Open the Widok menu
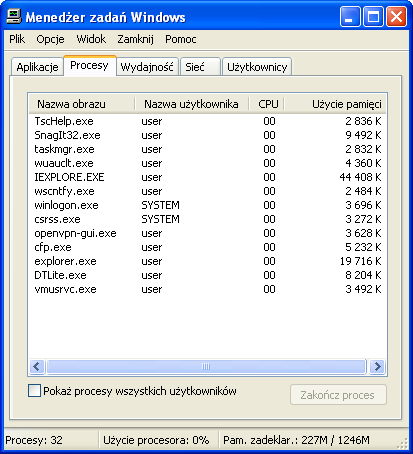 tap(91, 39)
